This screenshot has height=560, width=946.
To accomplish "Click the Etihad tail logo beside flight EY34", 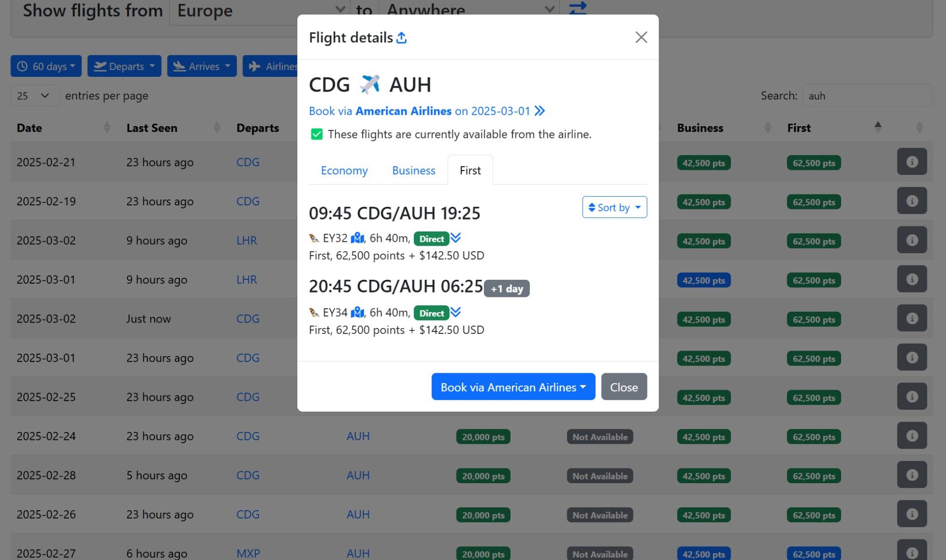I will point(313,313).
